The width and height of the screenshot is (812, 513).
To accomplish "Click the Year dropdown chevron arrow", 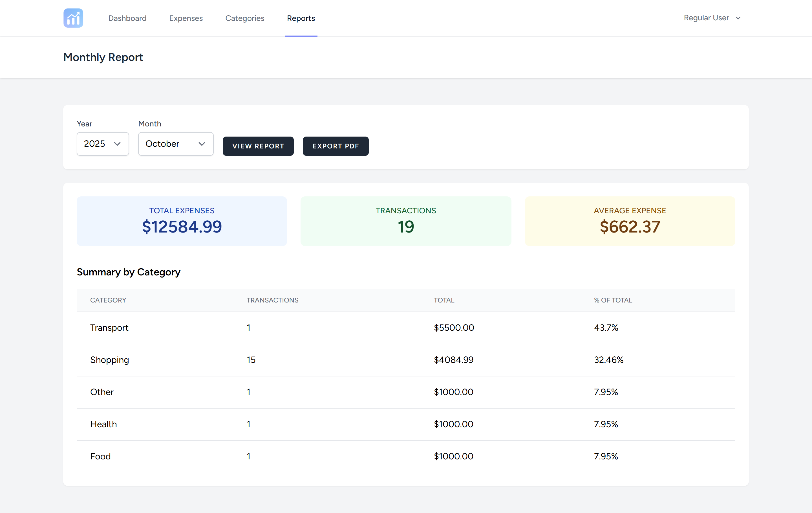I will coord(117,144).
